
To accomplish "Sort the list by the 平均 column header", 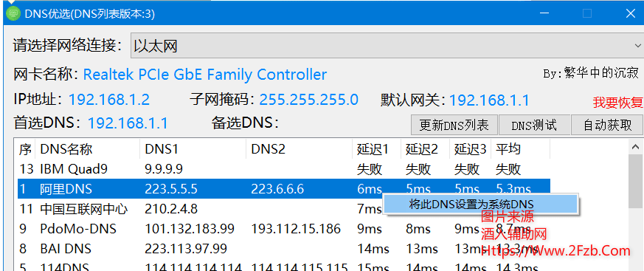I will [x=520, y=149].
